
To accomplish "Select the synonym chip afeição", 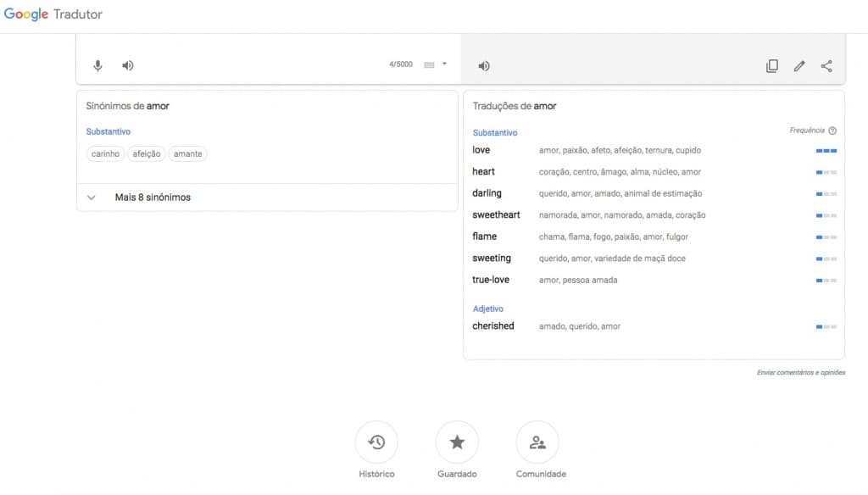I will click(146, 153).
